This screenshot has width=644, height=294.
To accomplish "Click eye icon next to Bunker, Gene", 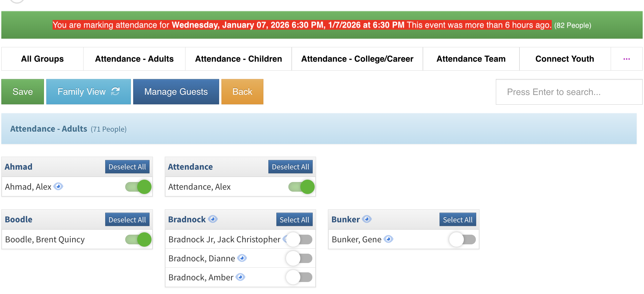I will click(x=388, y=239).
